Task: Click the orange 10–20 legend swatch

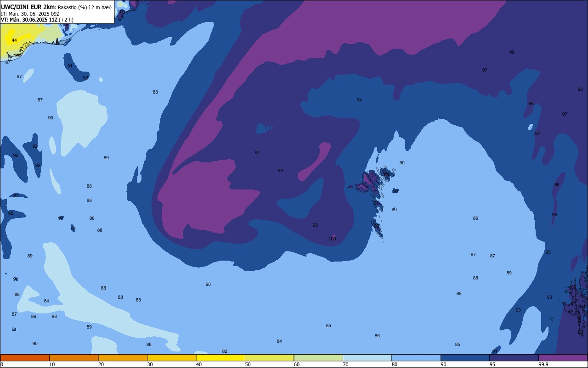Action: [73, 357]
